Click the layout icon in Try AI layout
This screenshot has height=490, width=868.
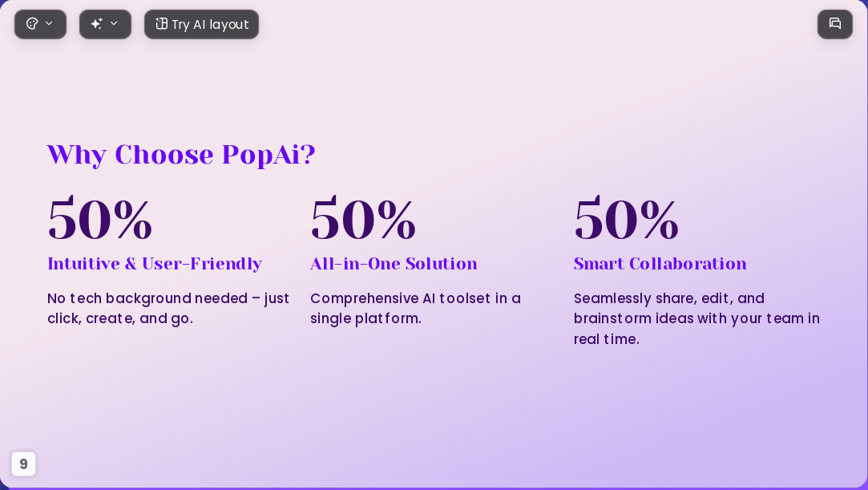point(161,24)
